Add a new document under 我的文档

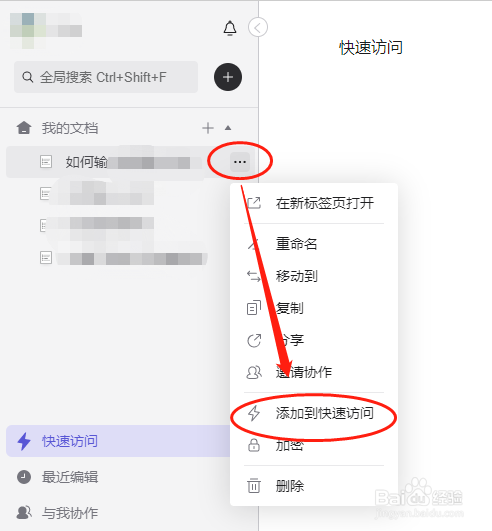[208, 128]
